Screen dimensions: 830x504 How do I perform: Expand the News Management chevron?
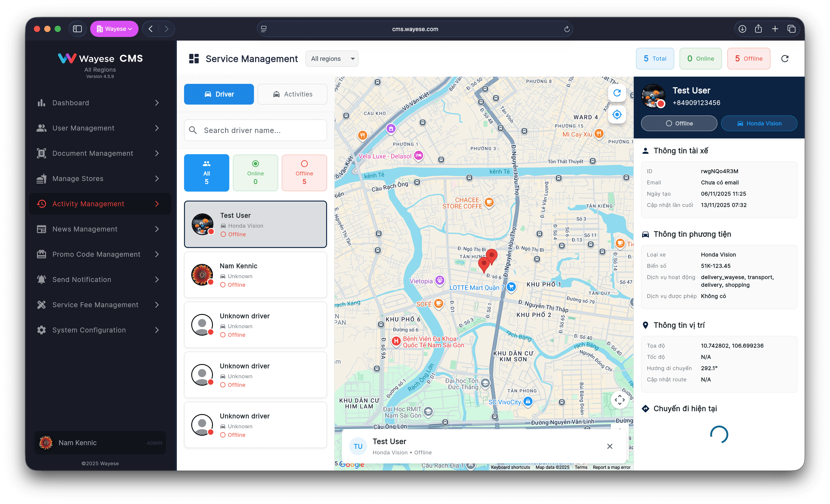[x=157, y=229]
